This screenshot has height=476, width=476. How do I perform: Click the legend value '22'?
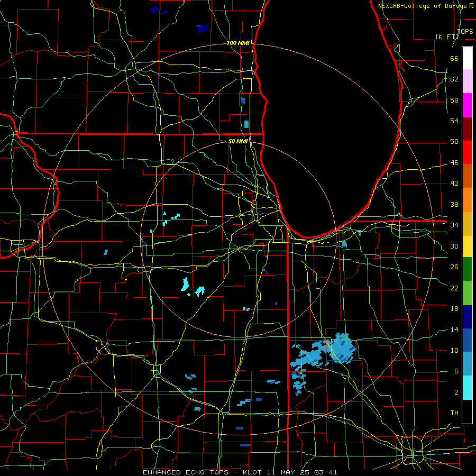click(x=454, y=288)
